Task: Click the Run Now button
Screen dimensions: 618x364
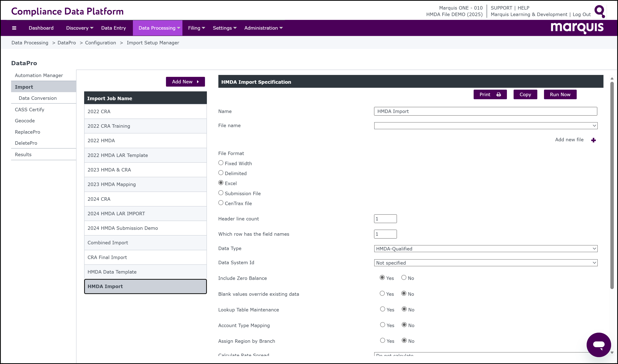Action: click(x=560, y=95)
